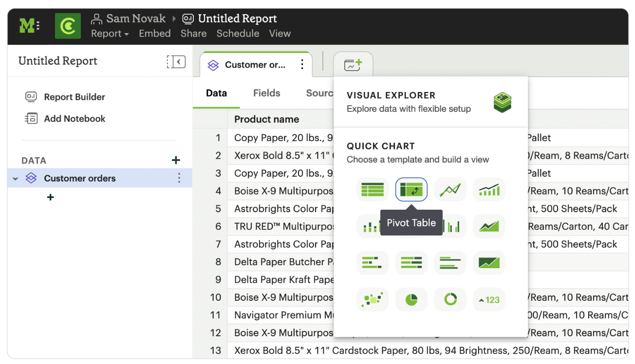Click the add chart tab icon
The width and height of the screenshot is (635, 364).
pyautogui.click(x=353, y=65)
